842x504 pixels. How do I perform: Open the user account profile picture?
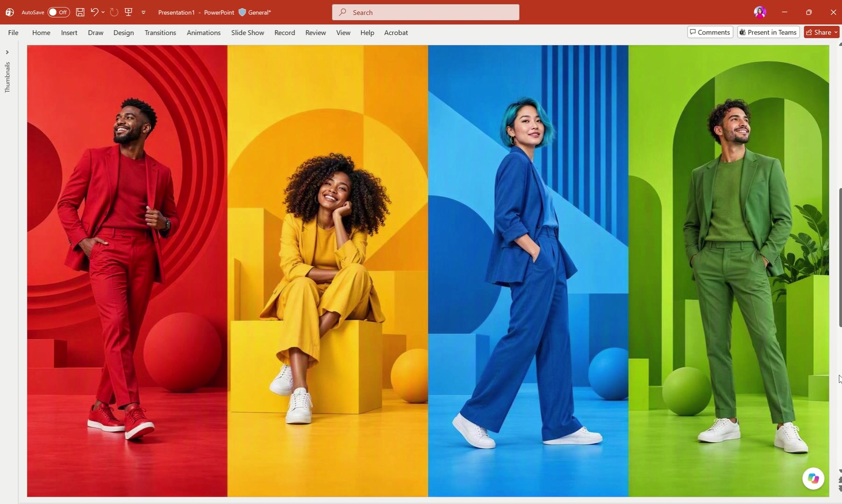(760, 12)
